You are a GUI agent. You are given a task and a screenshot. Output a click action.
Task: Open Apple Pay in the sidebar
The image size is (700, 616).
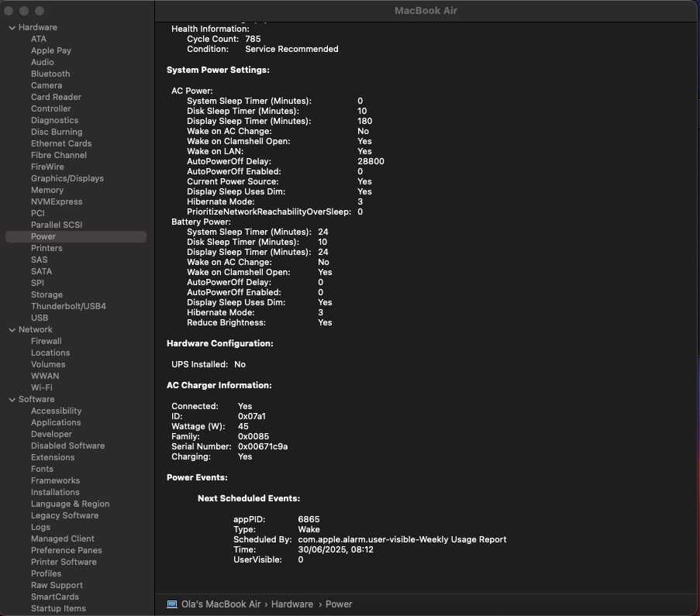[51, 50]
